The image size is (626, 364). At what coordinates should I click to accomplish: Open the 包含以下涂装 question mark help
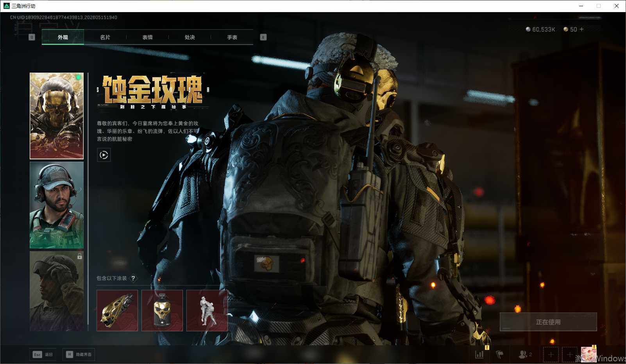click(133, 278)
